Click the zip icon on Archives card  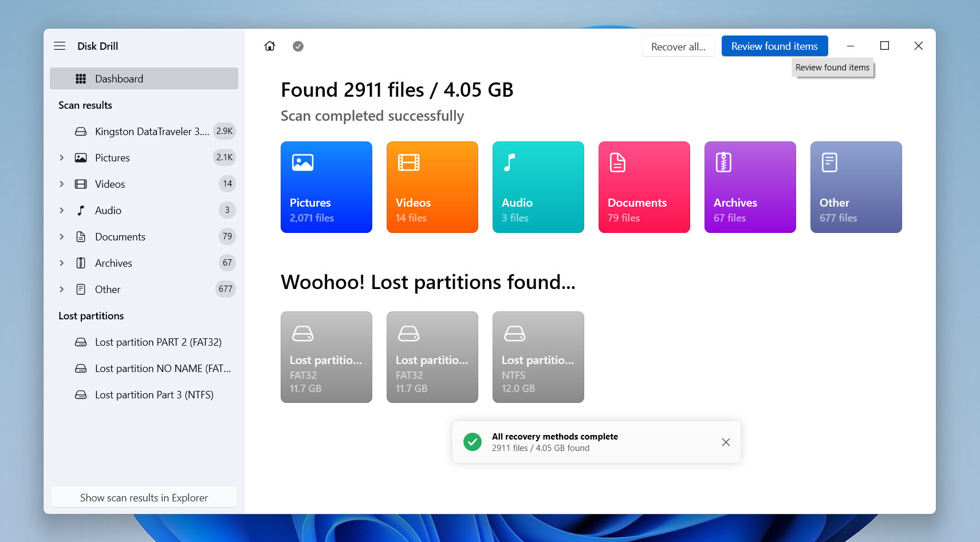coord(723,163)
